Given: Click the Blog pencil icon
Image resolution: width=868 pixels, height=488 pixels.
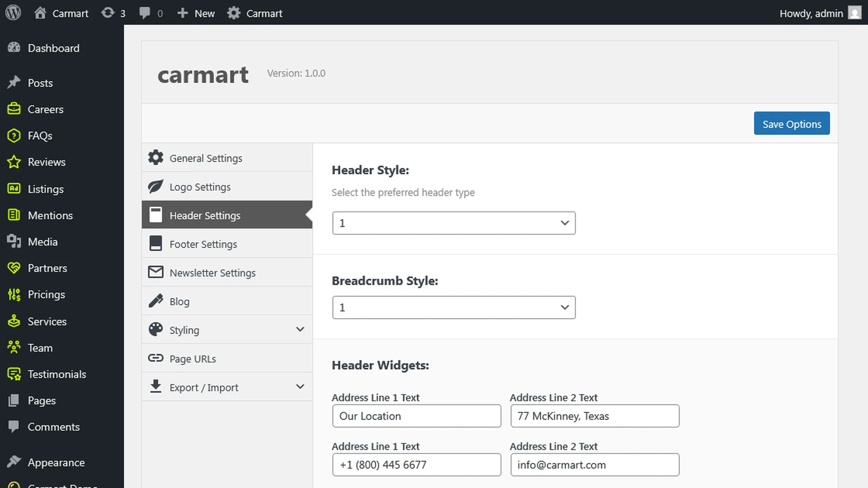Looking at the screenshot, I should (x=156, y=300).
